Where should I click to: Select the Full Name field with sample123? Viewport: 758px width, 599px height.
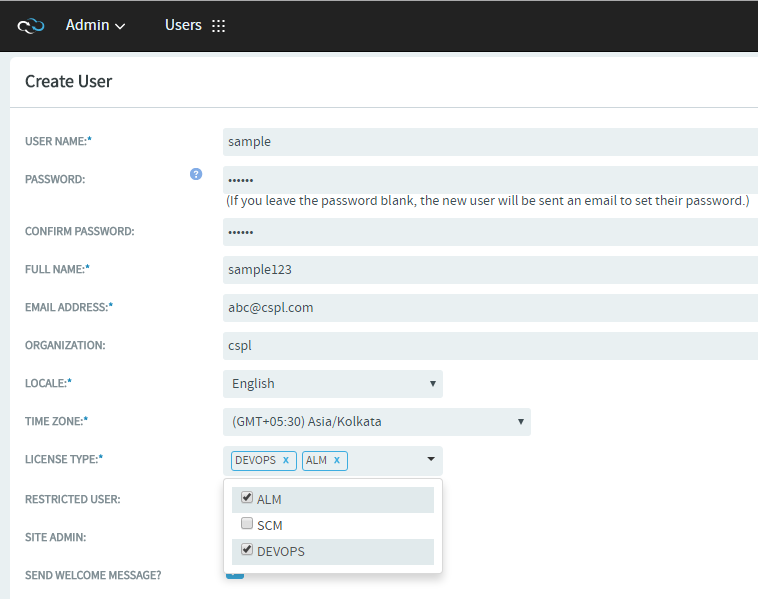click(490, 270)
